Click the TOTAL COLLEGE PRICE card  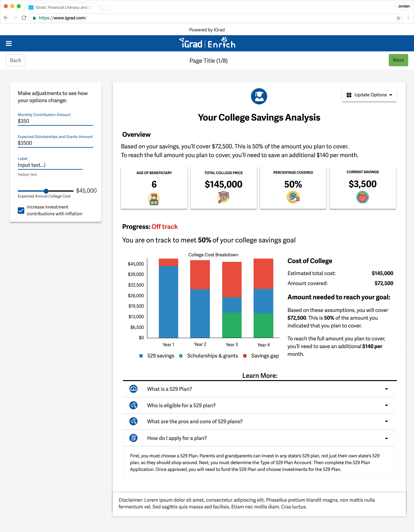(223, 188)
